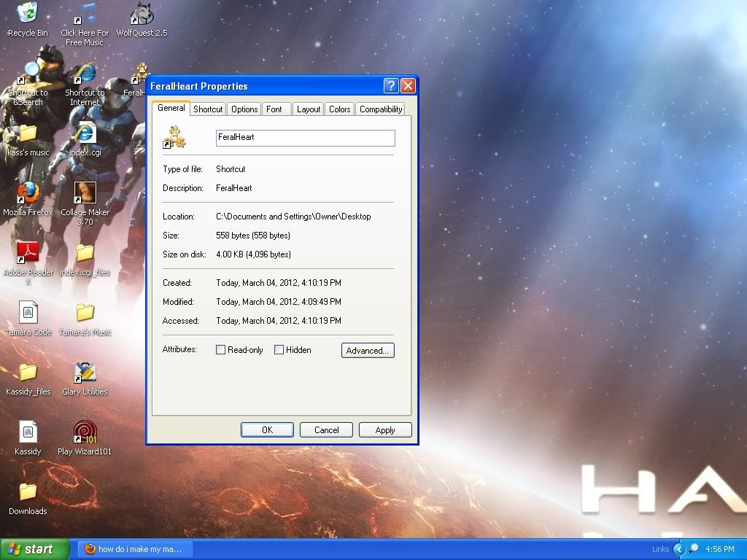Switch to the General tab
The height and width of the screenshot is (560, 747).
[171, 108]
